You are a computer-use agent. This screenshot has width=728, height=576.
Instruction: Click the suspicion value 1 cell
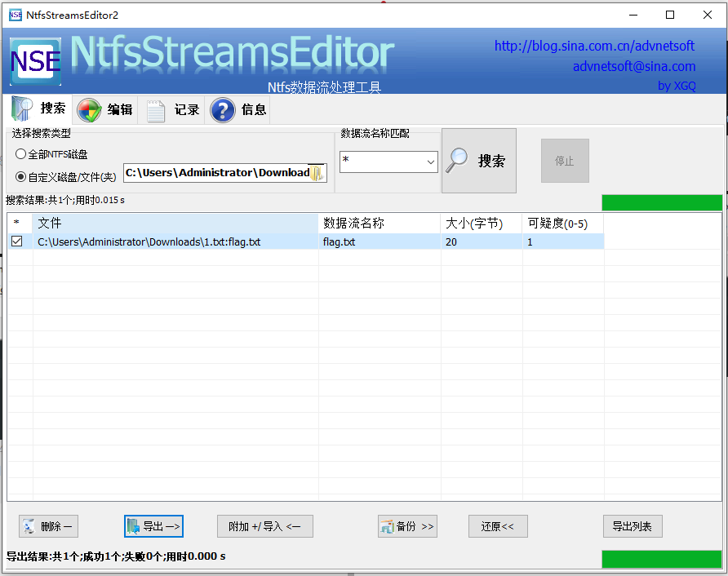pos(563,241)
